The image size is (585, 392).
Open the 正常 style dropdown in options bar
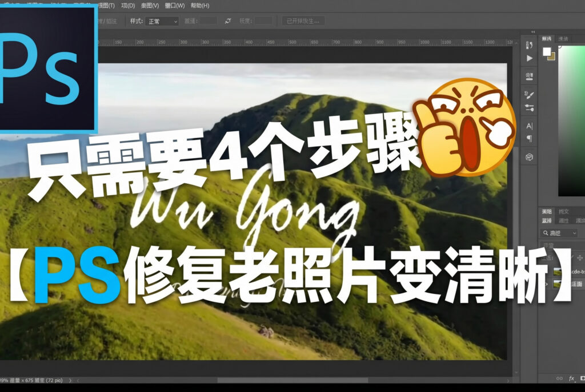[163, 21]
